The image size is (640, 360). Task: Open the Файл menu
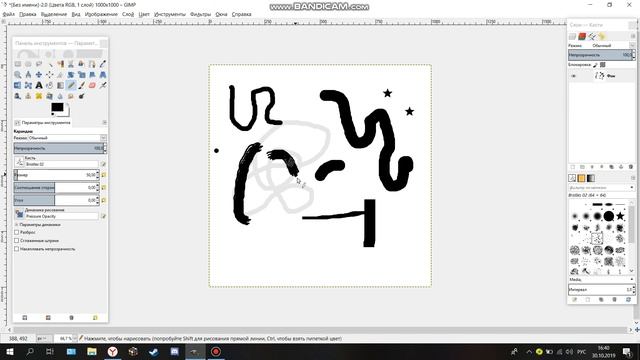tap(9, 14)
